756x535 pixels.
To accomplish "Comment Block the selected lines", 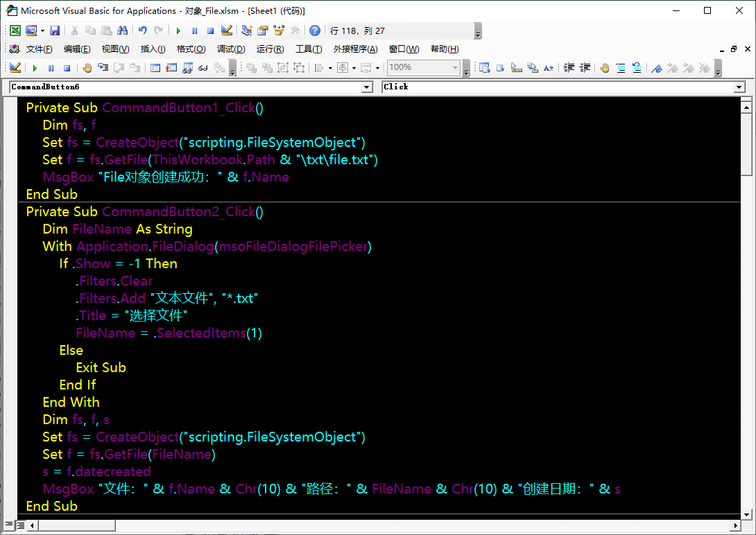I will click(621, 68).
